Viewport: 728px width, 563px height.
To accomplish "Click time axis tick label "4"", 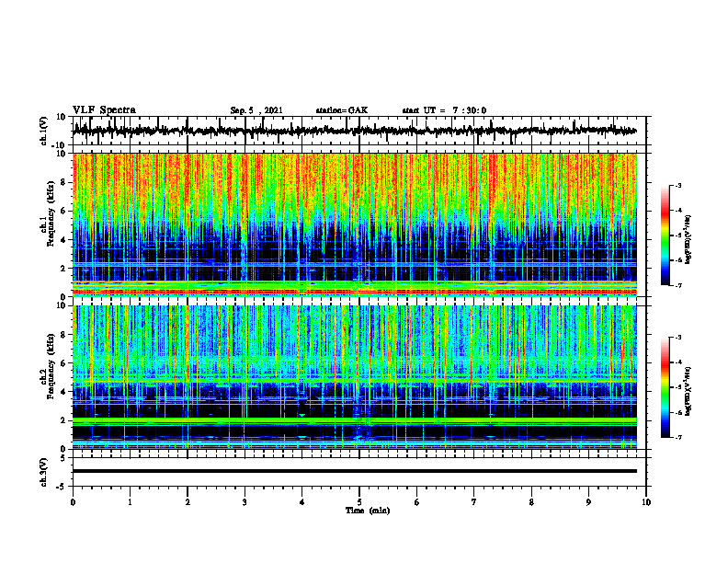I will [x=302, y=502].
